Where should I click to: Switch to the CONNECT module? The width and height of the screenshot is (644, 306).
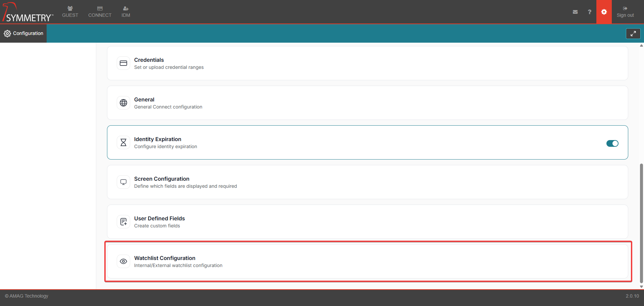100,12
